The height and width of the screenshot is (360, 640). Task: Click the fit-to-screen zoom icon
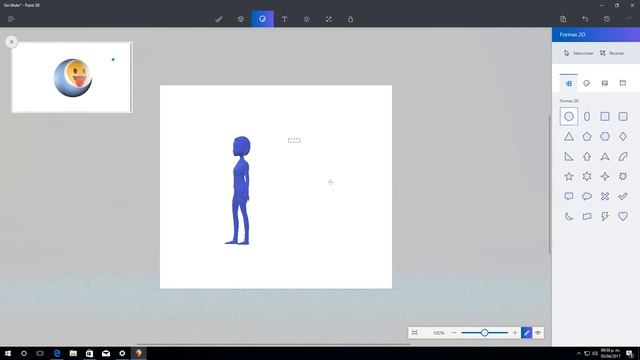pyautogui.click(x=415, y=333)
